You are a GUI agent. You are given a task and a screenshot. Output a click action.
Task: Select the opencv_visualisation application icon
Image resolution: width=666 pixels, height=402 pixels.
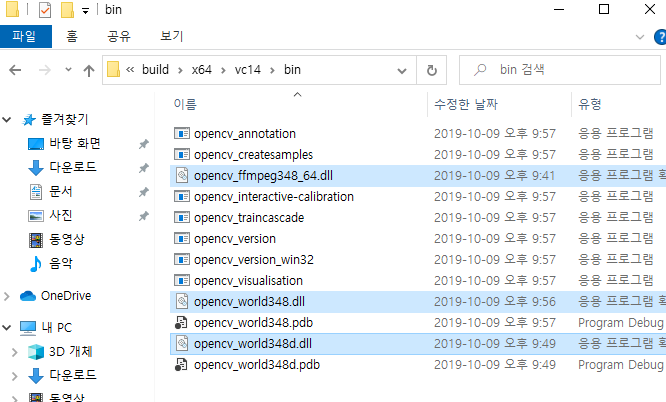click(182, 280)
